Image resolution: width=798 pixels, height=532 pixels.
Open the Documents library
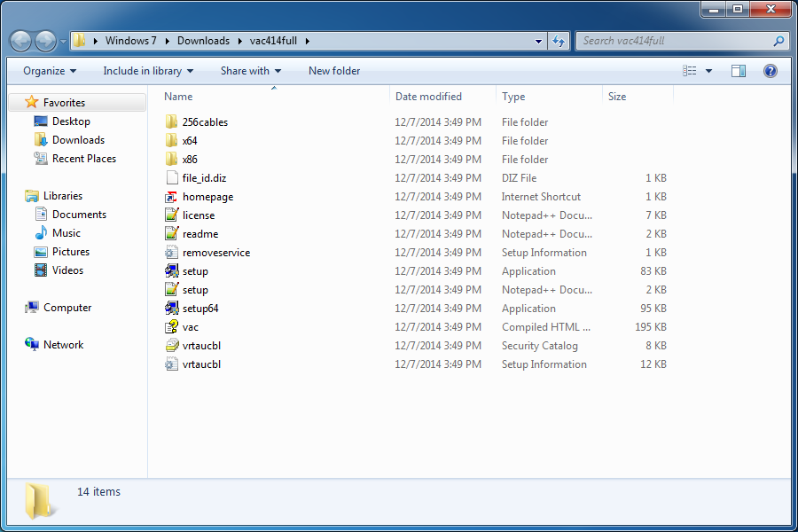(79, 215)
